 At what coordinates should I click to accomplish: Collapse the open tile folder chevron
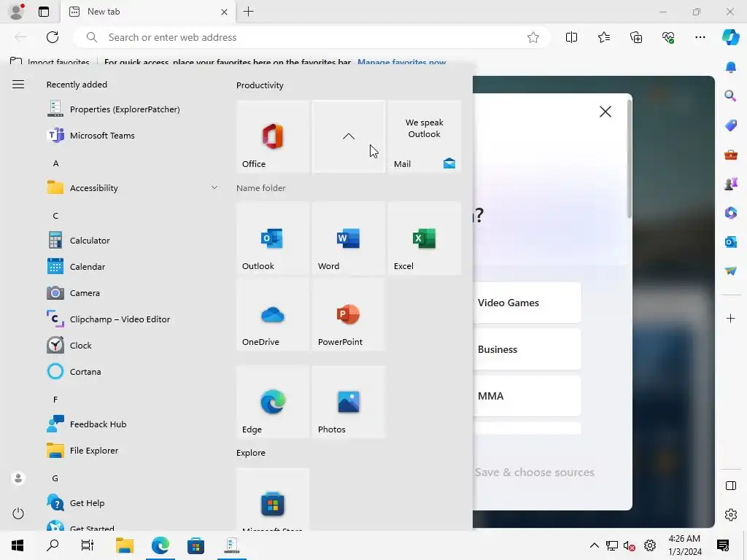click(x=348, y=136)
